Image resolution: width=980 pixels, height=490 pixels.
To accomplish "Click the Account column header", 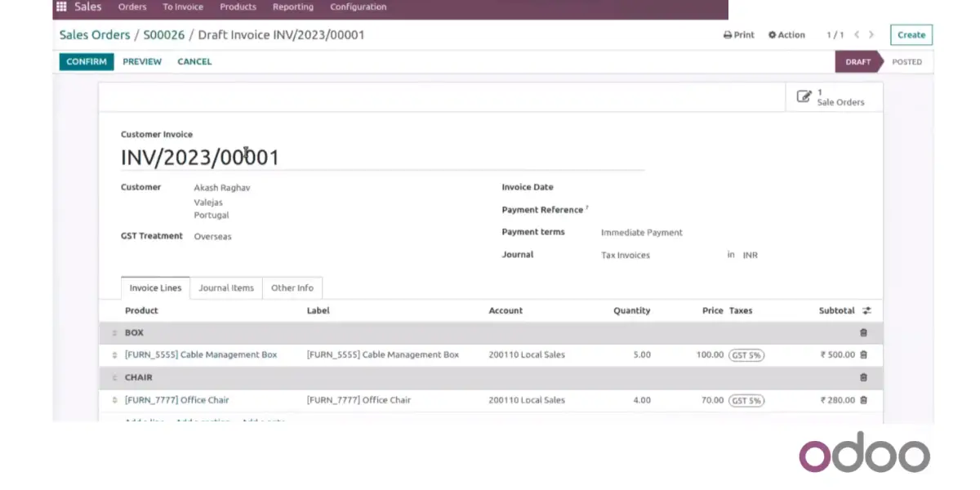I will coord(506,310).
